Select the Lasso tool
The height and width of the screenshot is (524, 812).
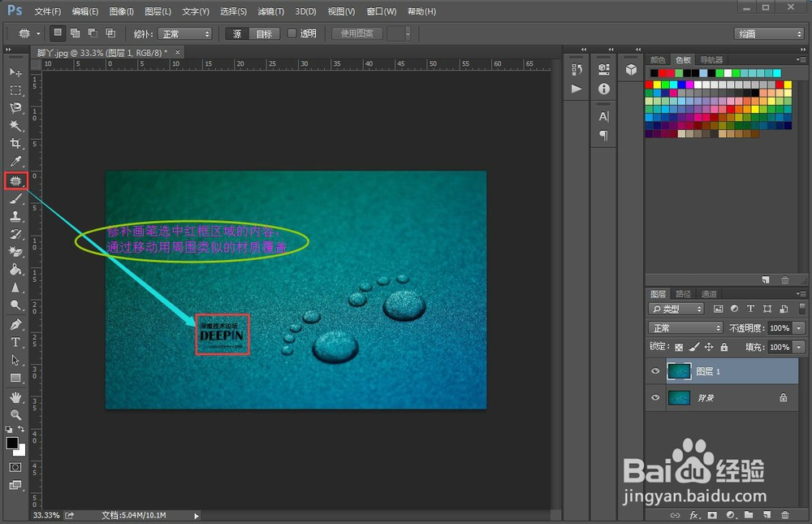click(x=15, y=108)
